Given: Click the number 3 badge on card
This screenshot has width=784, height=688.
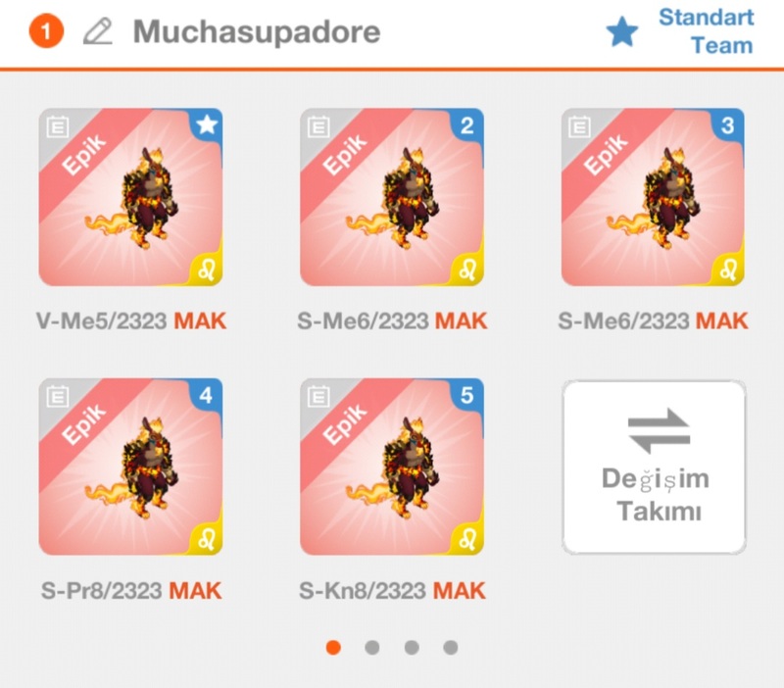Looking at the screenshot, I should [x=728, y=125].
